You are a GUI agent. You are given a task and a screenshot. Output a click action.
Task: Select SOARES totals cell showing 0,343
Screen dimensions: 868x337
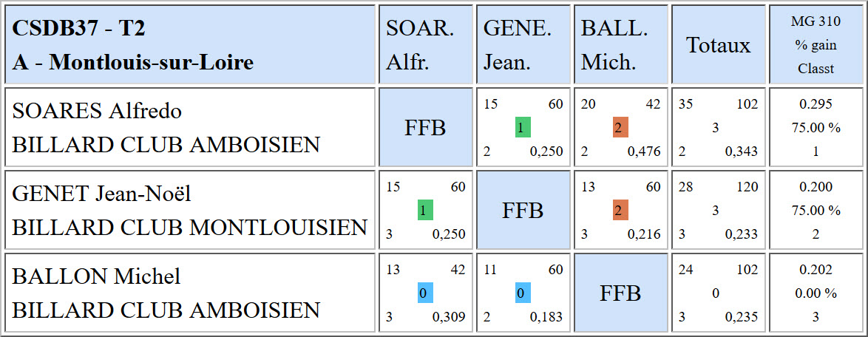[718, 127]
